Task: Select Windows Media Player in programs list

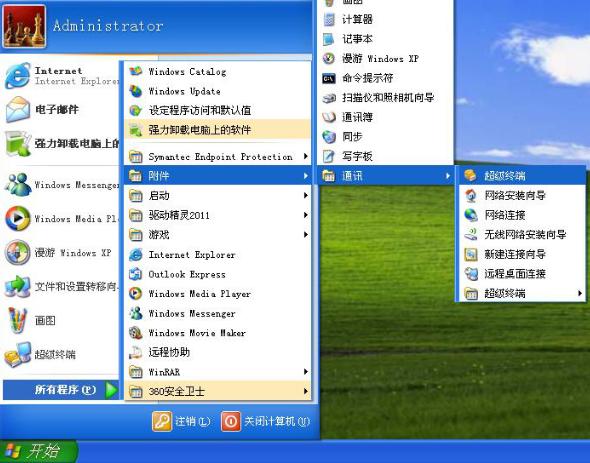Action: click(217, 294)
